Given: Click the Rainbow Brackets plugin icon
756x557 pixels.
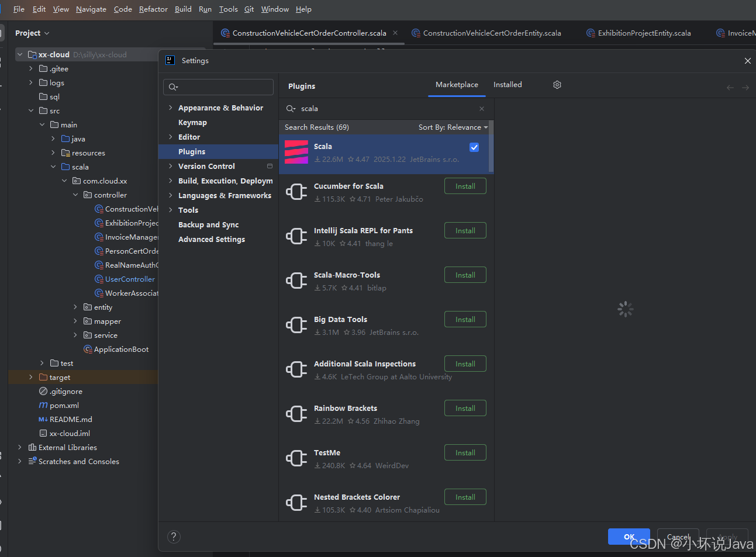Looking at the screenshot, I should [296, 414].
